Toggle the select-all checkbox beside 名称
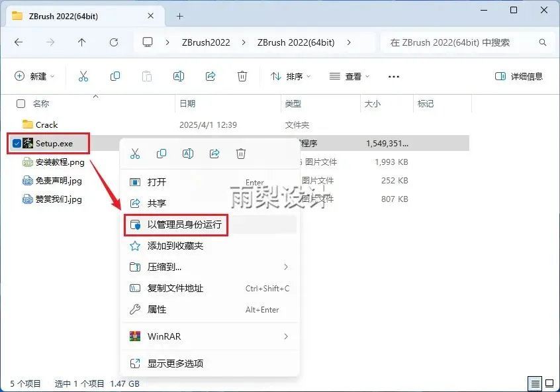Image resolution: width=560 pixels, height=392 pixels. point(21,103)
